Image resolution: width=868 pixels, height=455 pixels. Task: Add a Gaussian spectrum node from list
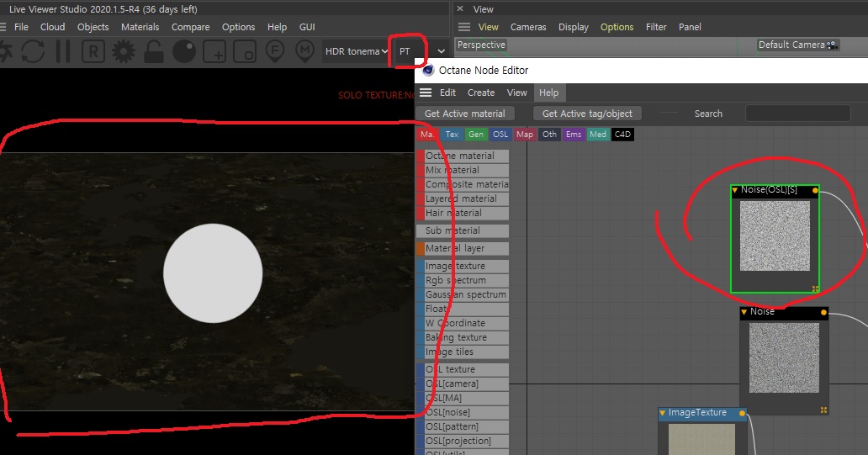pos(463,295)
